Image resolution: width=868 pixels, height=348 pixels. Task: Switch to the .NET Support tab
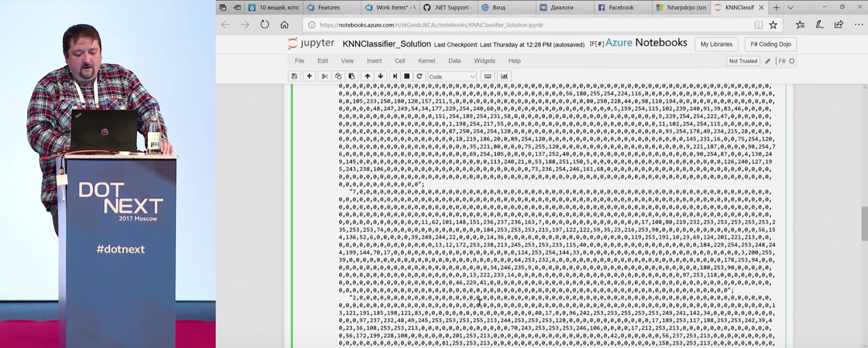coord(448,7)
